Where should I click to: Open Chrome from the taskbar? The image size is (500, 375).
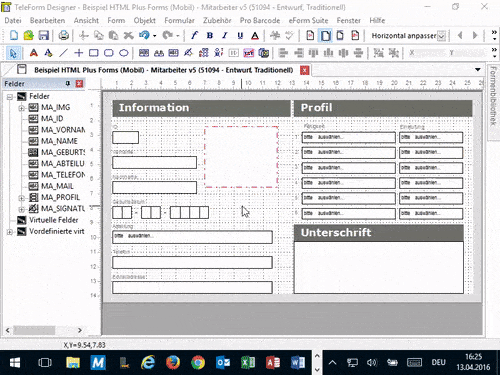click(x=198, y=363)
